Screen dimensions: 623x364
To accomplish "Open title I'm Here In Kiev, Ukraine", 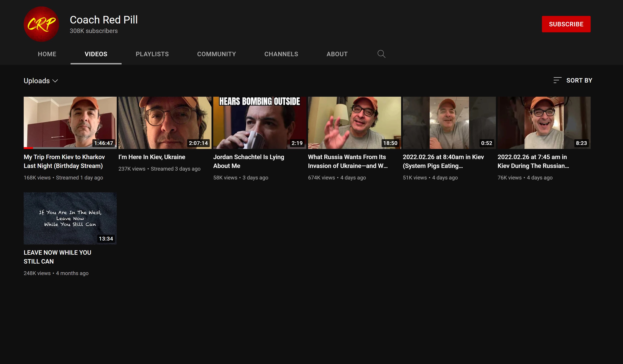I will pyautogui.click(x=152, y=157).
